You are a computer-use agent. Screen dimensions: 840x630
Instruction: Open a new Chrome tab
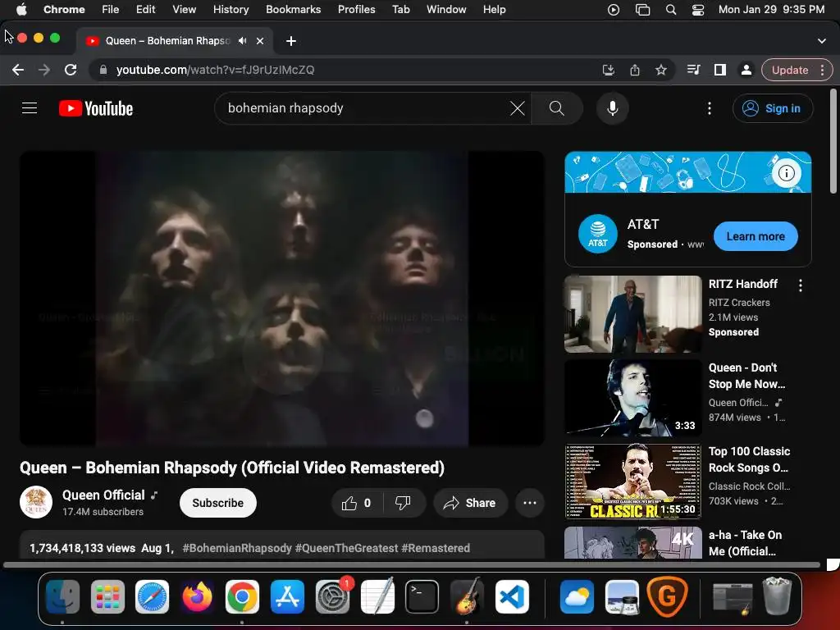pyautogui.click(x=291, y=41)
